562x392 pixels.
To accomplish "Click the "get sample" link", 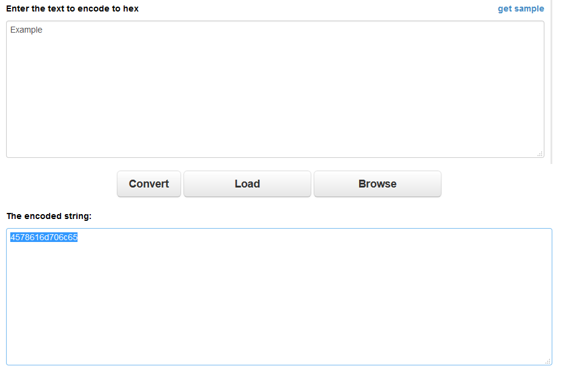I will pos(520,8).
